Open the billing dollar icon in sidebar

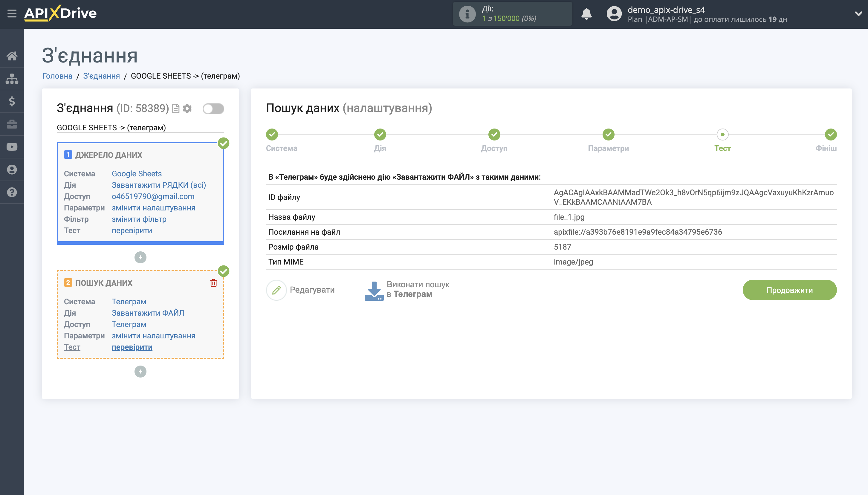(12, 101)
